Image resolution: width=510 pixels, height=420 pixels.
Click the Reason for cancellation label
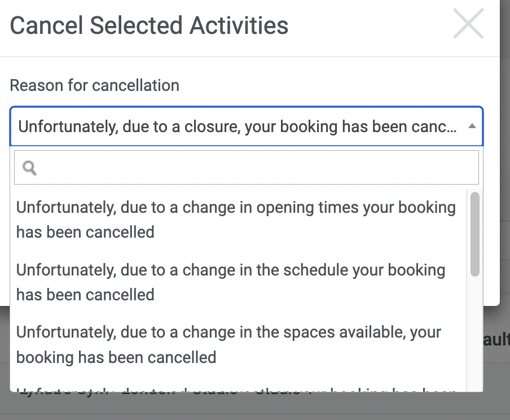[x=95, y=86]
